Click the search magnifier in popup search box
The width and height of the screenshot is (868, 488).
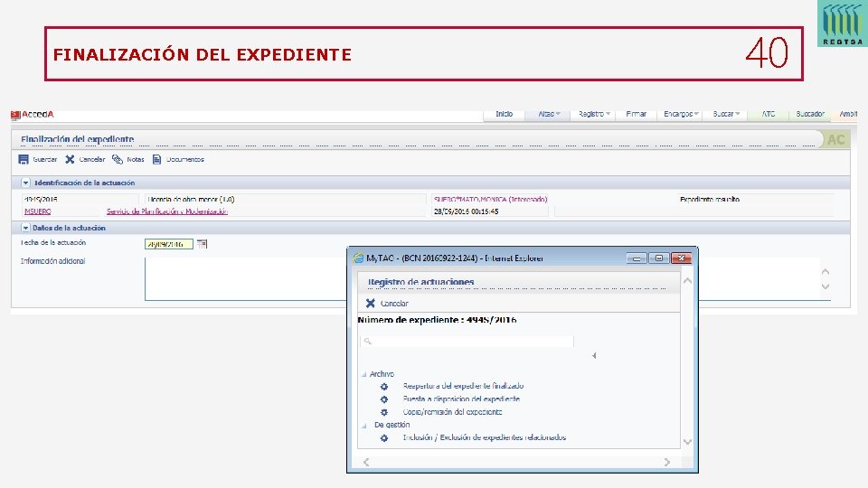[x=368, y=342]
